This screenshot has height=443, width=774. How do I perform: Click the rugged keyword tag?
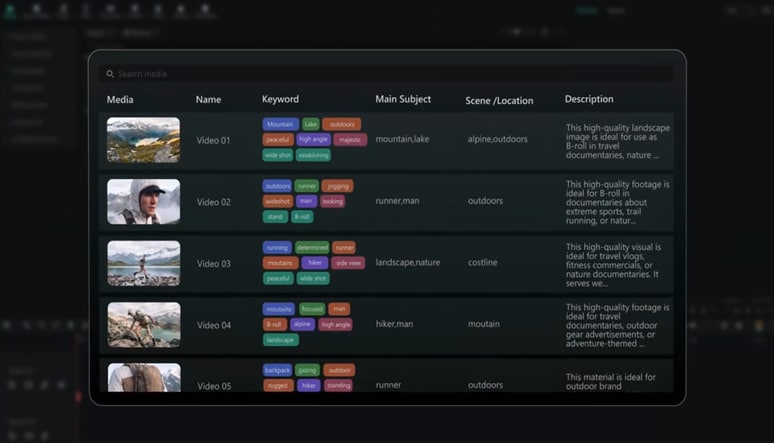(278, 385)
